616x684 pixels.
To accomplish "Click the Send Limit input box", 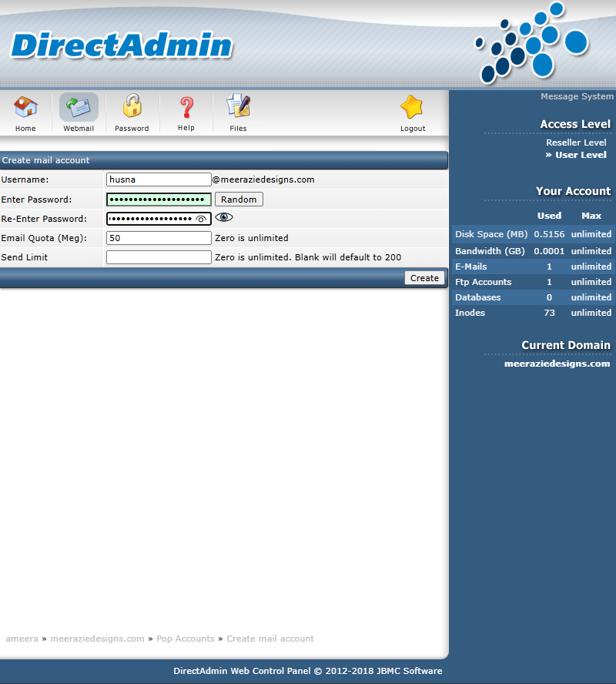I will pos(159,257).
